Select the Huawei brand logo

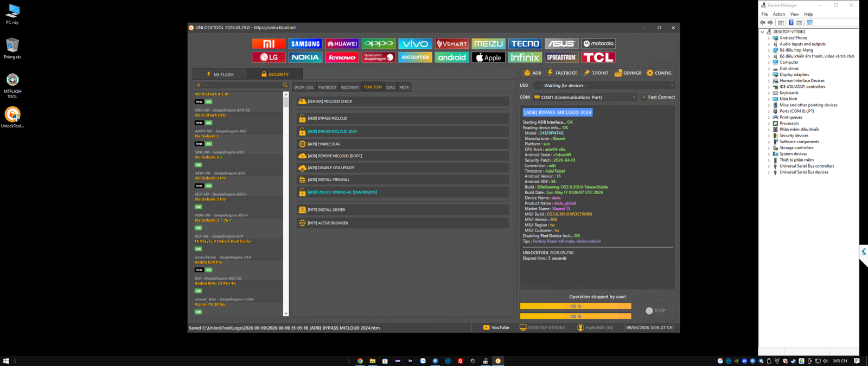click(x=342, y=43)
